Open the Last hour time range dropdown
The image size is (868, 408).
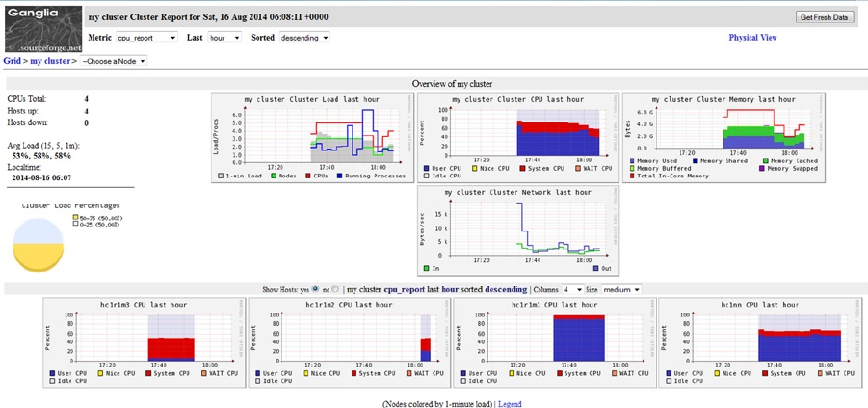pyautogui.click(x=224, y=38)
